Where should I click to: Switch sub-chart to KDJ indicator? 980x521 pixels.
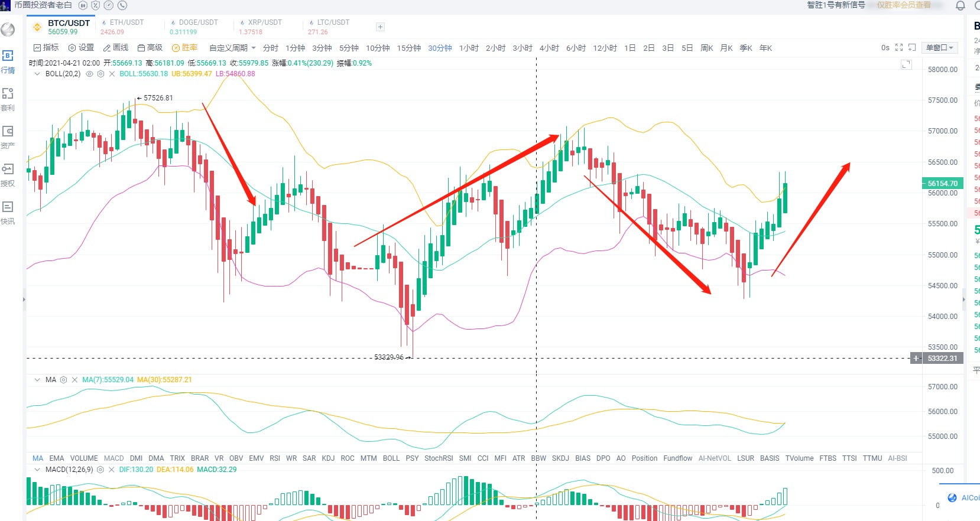pyautogui.click(x=328, y=458)
